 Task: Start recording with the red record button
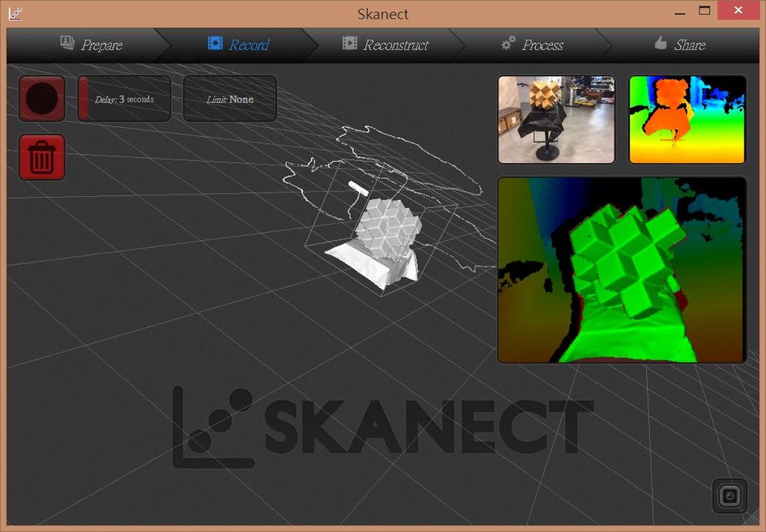42,98
